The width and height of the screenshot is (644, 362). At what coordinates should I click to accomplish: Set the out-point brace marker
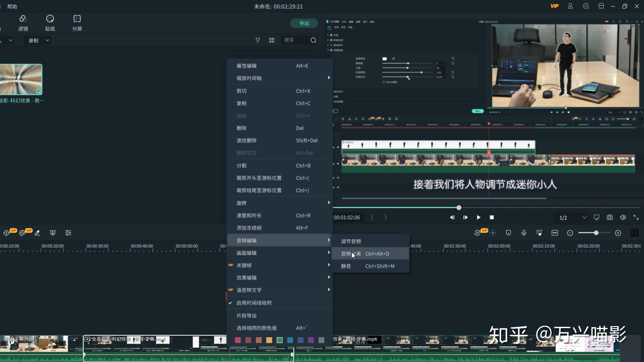point(385,217)
